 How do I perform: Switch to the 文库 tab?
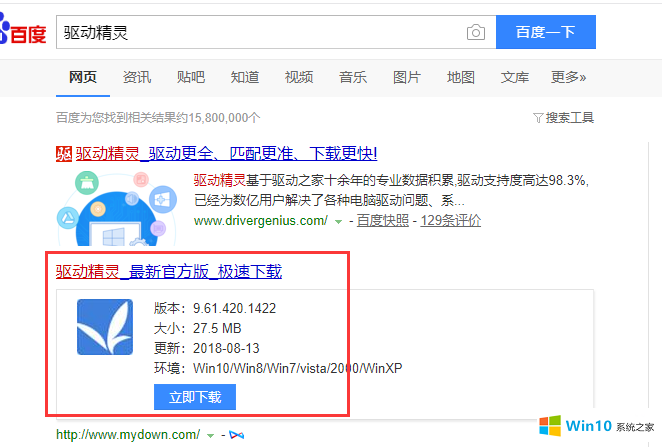tap(515, 77)
